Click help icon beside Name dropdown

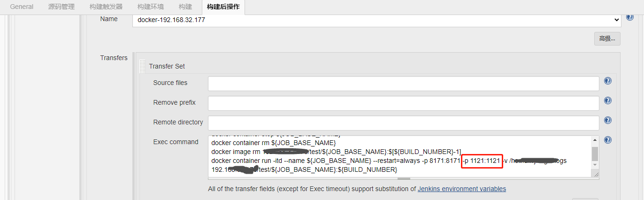coord(630,17)
